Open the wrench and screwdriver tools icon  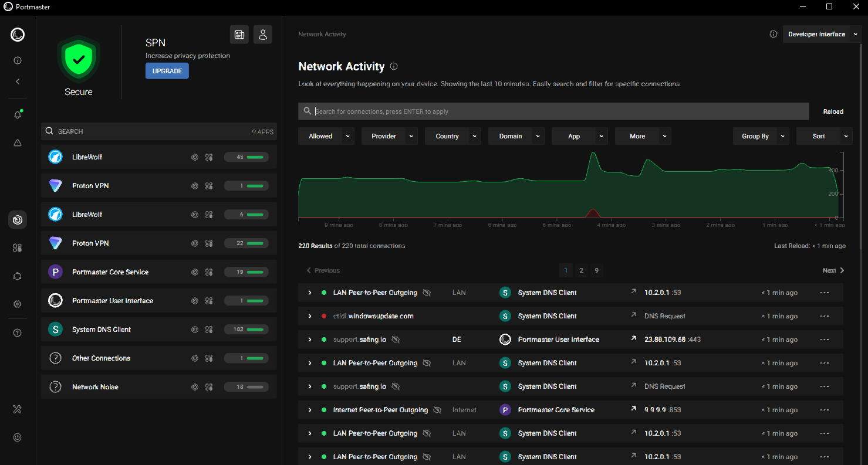tap(18, 409)
